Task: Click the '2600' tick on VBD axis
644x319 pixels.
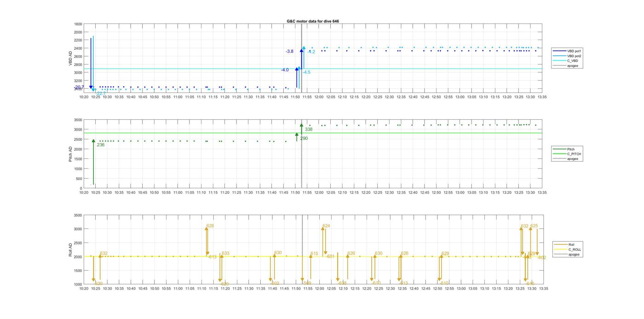Action: click(x=78, y=57)
